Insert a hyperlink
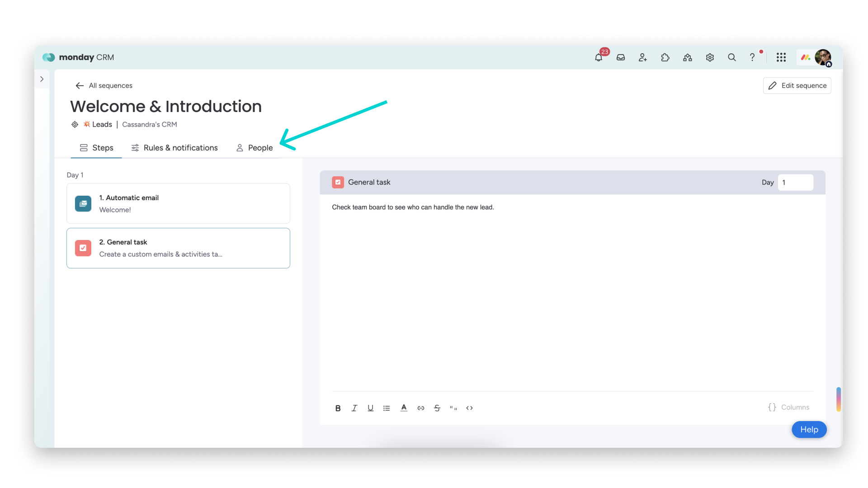The height and width of the screenshot is (488, 868). click(x=421, y=408)
